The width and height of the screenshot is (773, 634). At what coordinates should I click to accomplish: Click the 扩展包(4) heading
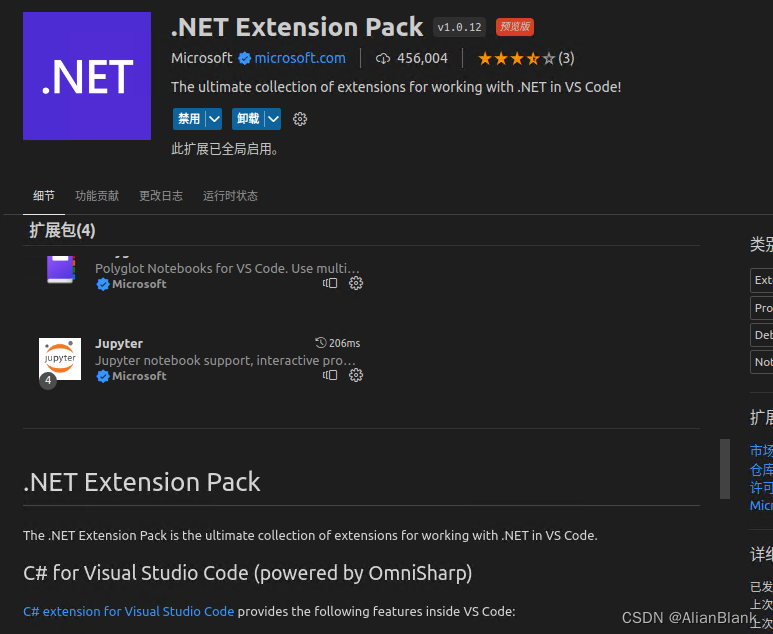pos(62,230)
